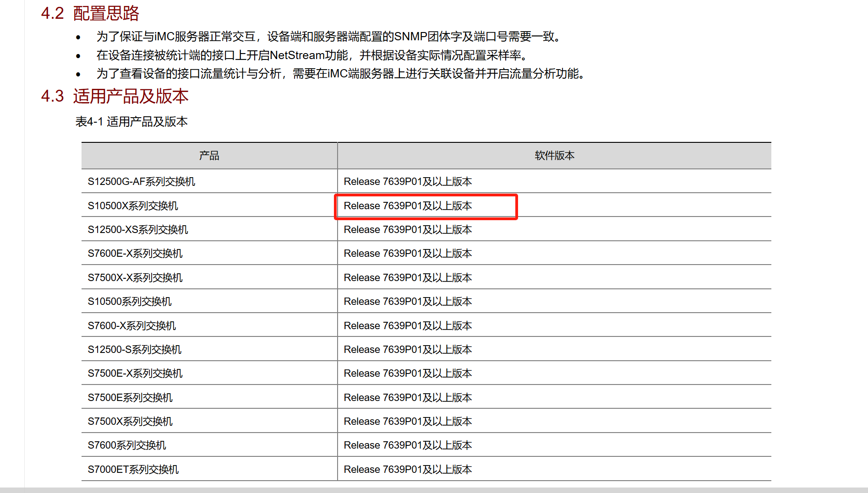The image size is (868, 493).
Task: Select the Release 7639P01 text for S10500X系列交换机
Action: 408,206
